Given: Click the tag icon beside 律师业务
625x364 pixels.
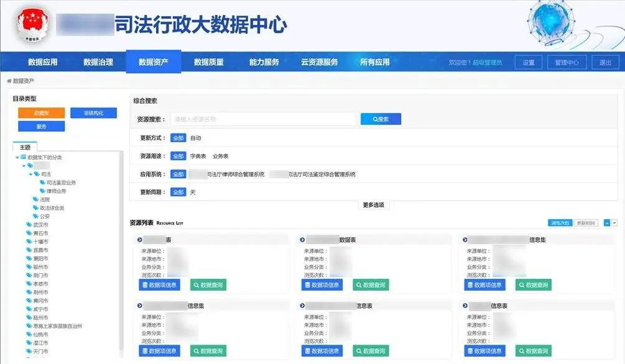Looking at the screenshot, I should point(42,191).
